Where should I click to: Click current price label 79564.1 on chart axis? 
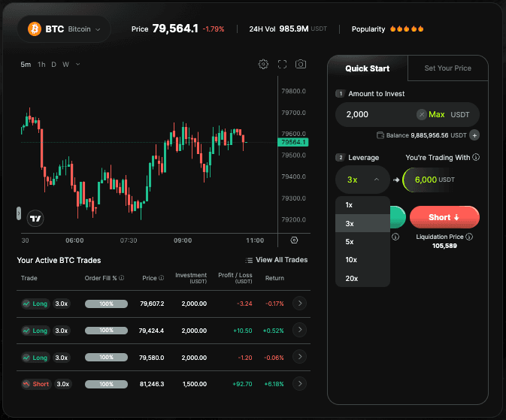293,142
